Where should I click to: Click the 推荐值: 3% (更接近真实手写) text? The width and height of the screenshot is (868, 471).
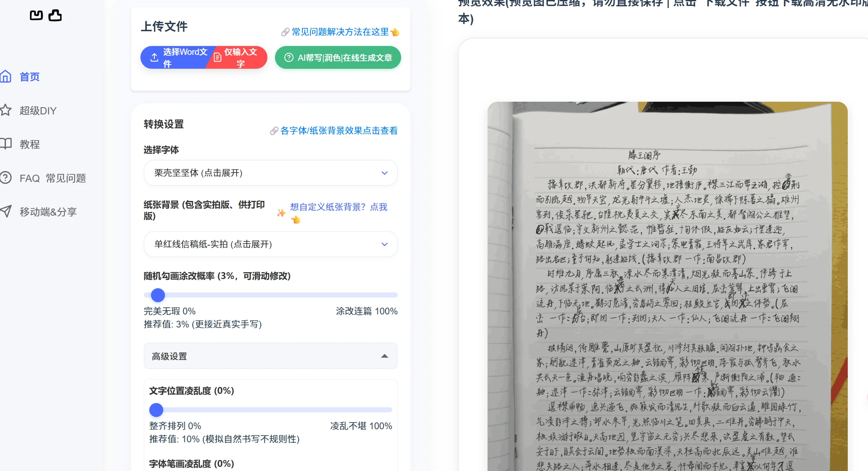(203, 324)
